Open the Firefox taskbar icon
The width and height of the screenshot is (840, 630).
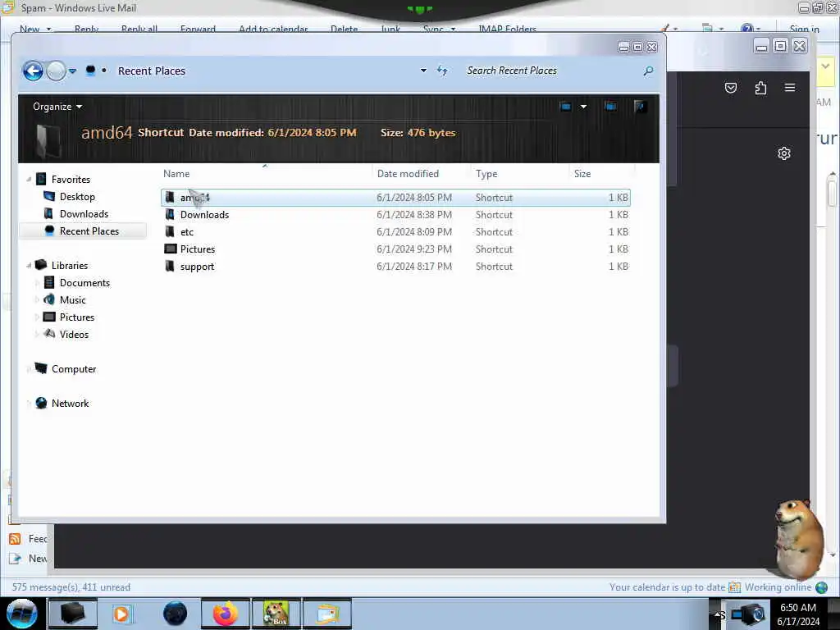pyautogui.click(x=226, y=614)
